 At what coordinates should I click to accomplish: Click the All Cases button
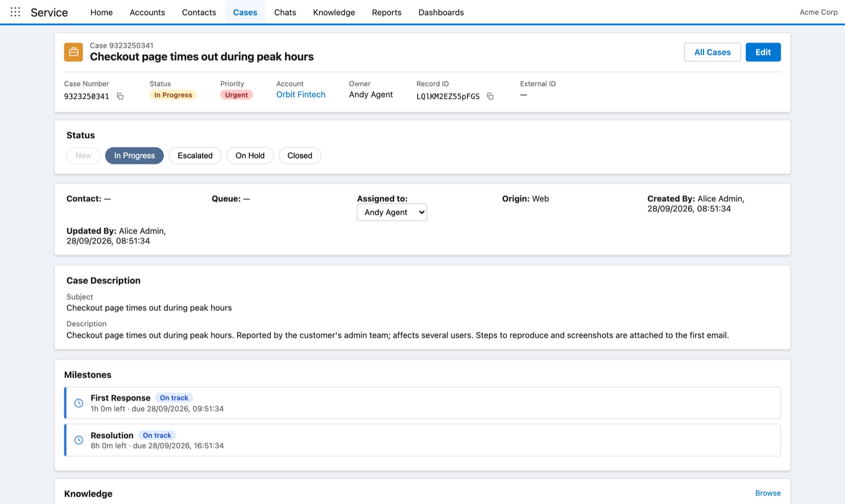pyautogui.click(x=712, y=52)
